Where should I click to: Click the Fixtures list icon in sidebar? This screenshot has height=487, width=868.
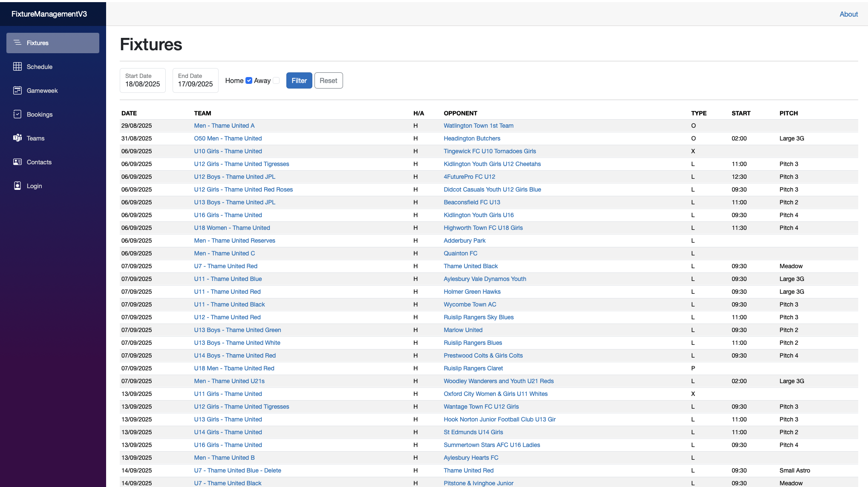tap(17, 43)
